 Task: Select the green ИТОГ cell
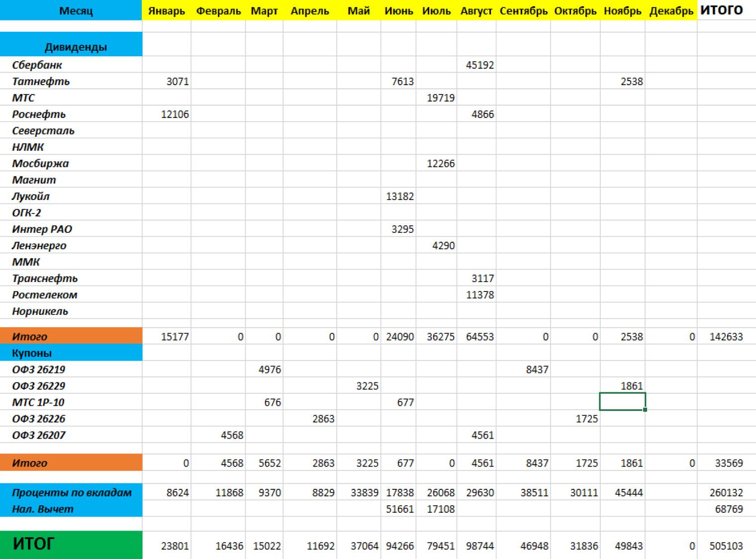(71, 544)
